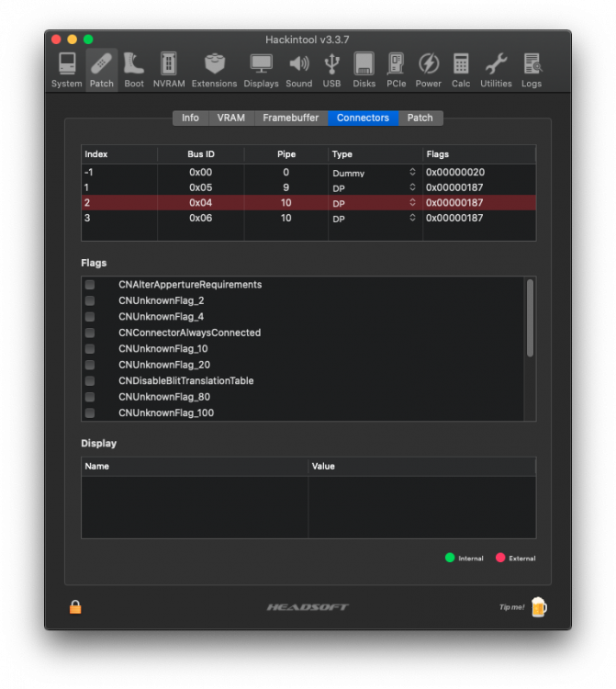
Task: Open the PCIe section
Action: (x=396, y=70)
